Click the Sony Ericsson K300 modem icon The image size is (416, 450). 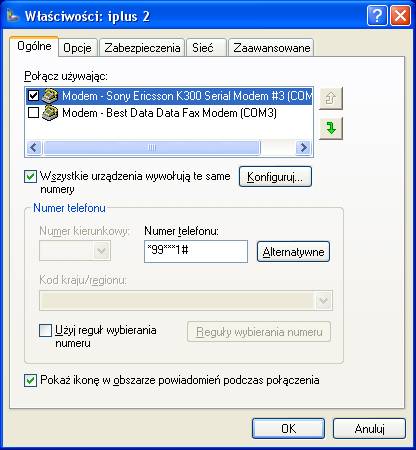[x=50, y=96]
